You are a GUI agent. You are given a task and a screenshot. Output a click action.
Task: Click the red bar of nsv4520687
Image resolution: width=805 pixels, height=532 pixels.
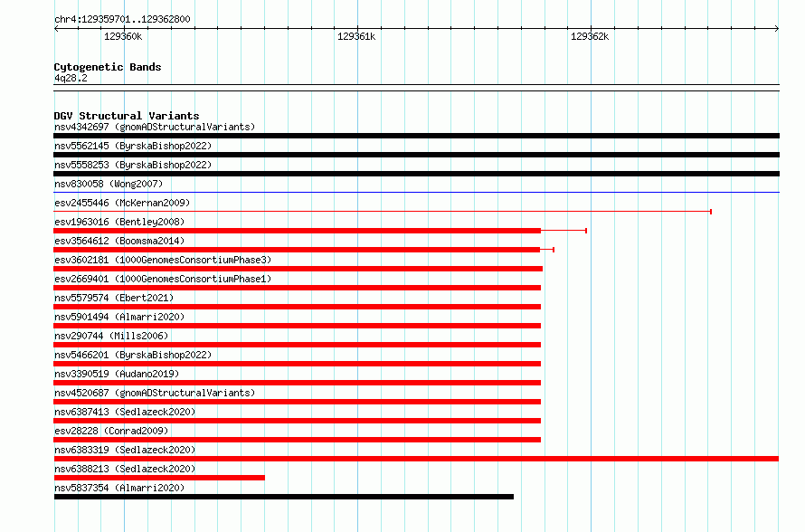coord(297,402)
